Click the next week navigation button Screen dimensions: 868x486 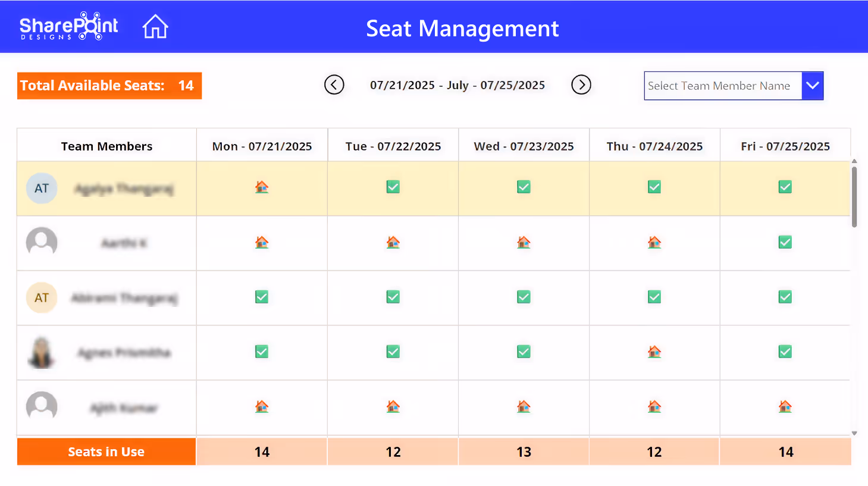(x=581, y=85)
